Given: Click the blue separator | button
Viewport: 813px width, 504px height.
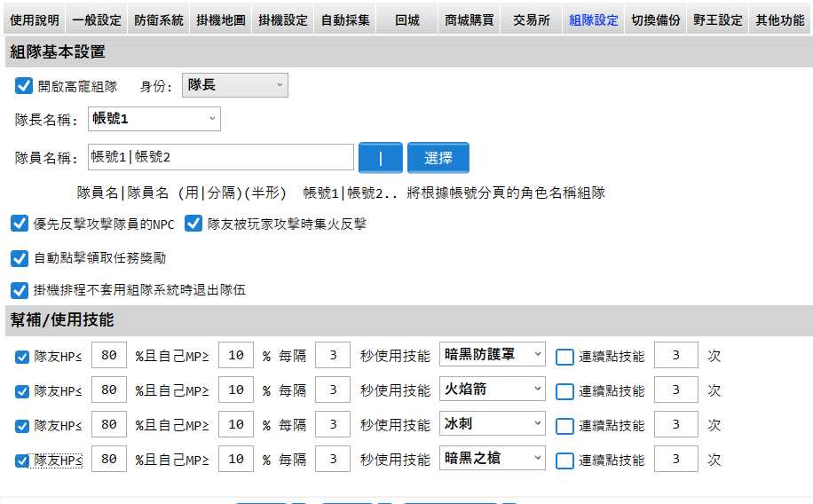Looking at the screenshot, I should pyautogui.click(x=380, y=158).
